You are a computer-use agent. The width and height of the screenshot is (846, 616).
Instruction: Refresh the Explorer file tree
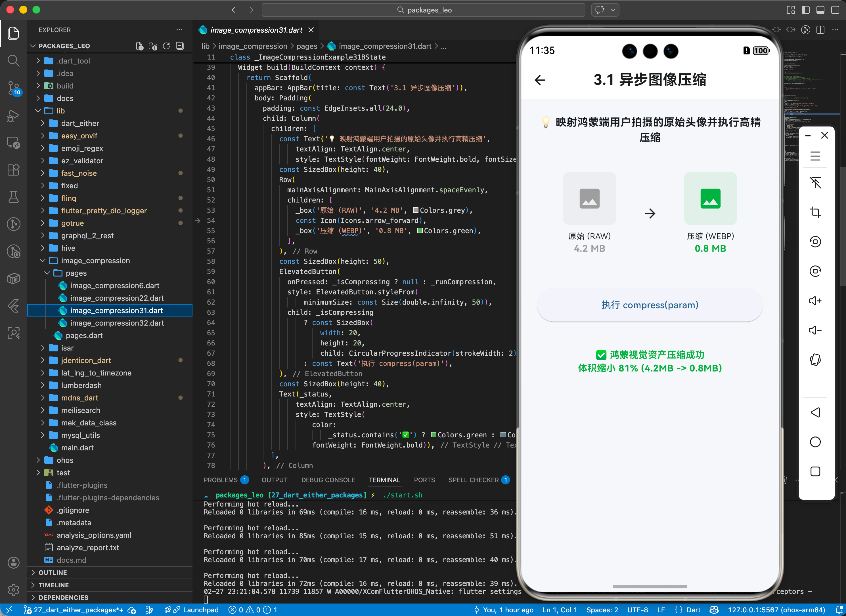pos(166,46)
